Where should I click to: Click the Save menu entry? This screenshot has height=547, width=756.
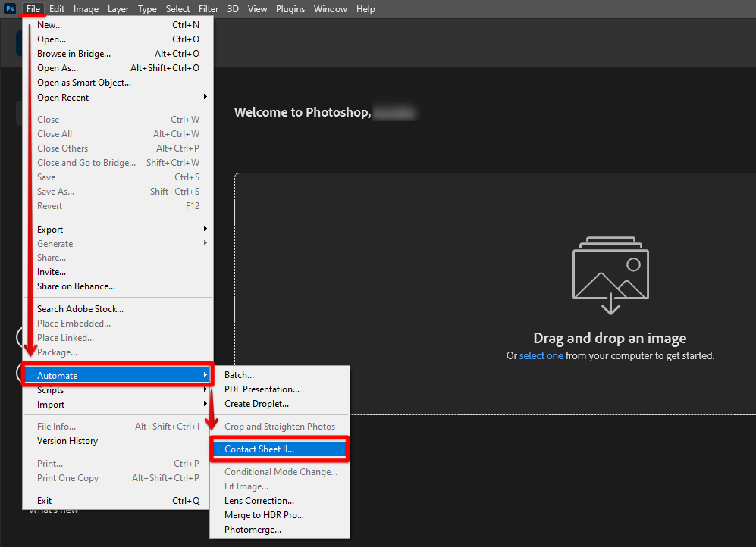point(118,177)
